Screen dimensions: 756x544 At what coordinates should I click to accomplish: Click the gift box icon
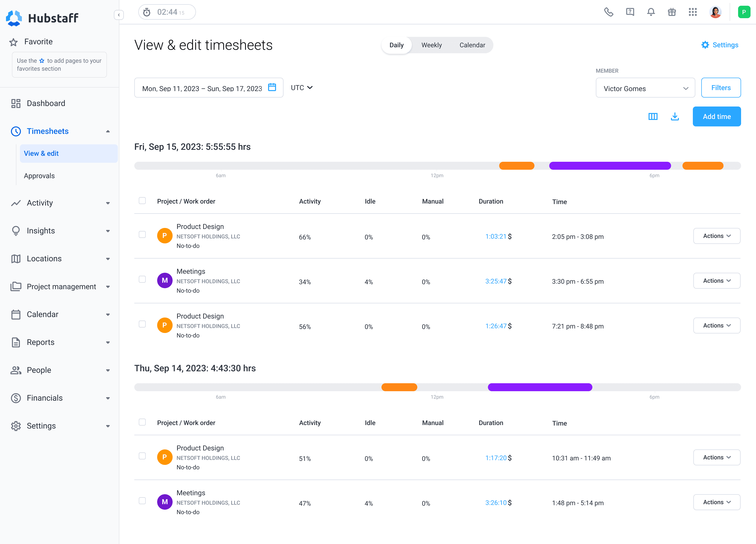(x=672, y=12)
